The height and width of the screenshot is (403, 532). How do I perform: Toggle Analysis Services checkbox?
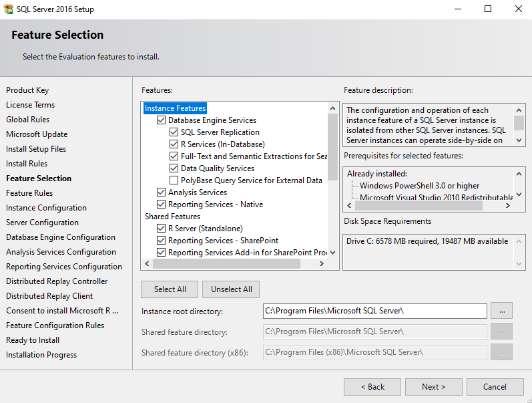161,192
